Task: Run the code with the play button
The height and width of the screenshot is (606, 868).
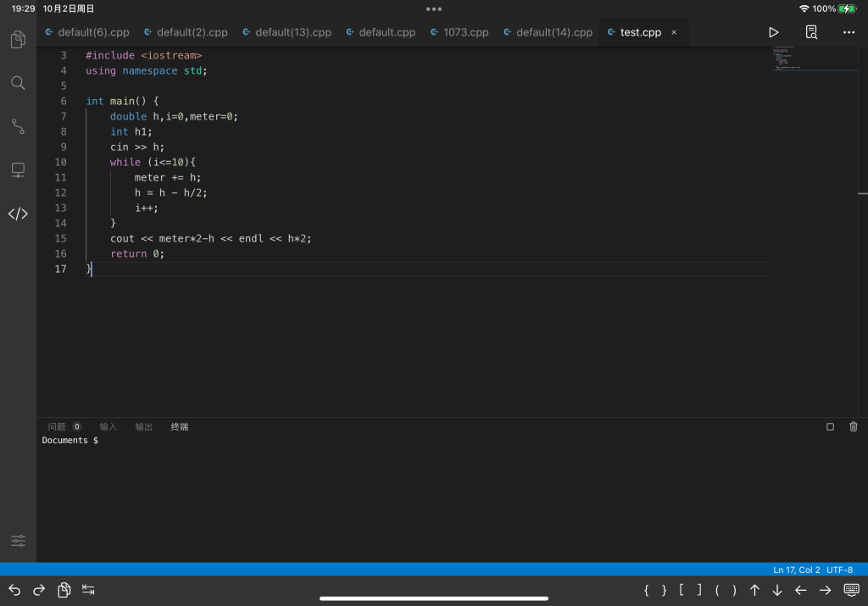Action: pos(773,32)
